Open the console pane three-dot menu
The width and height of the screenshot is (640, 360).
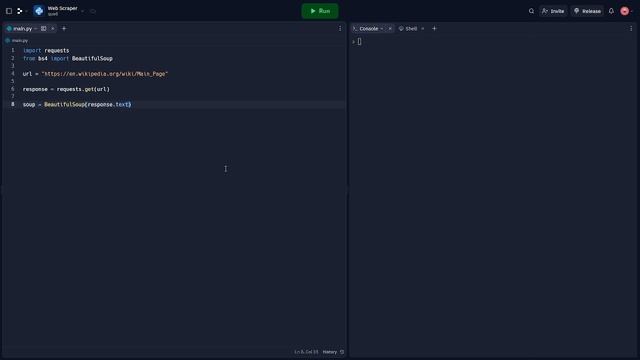pos(631,29)
